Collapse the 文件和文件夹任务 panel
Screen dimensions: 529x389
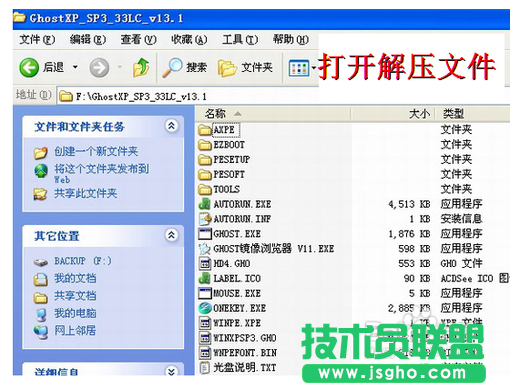(171, 126)
